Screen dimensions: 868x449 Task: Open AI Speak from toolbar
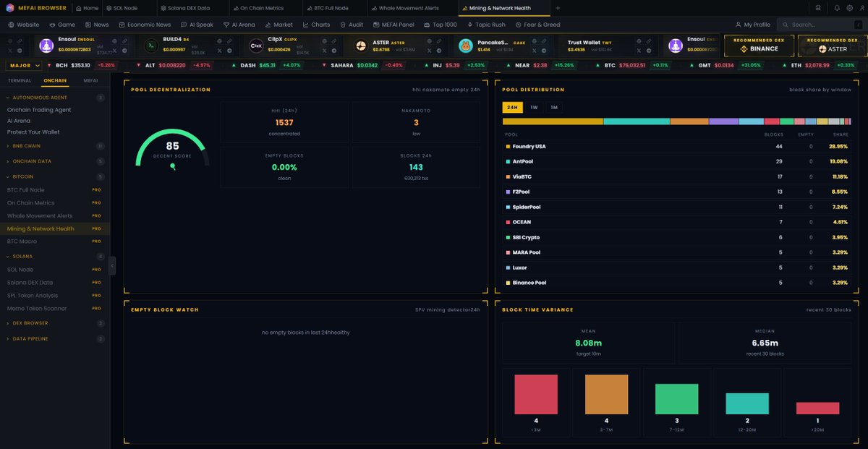[x=197, y=25]
